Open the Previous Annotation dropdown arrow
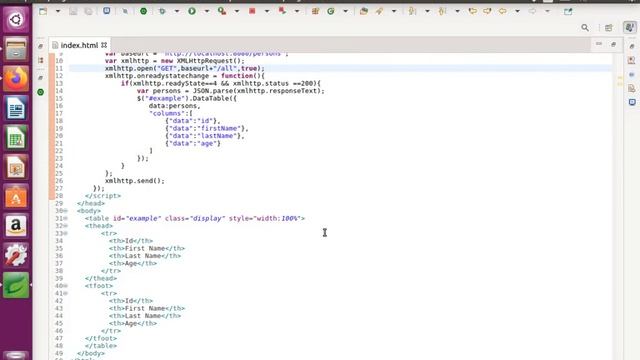Screen dimensions: 640x360 [457, 11]
